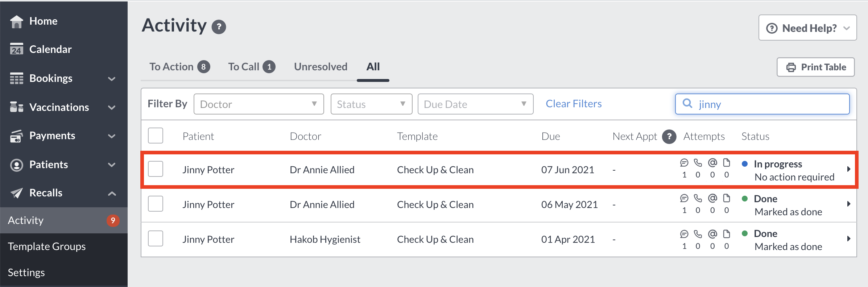
Task: Switch to the Unresolved tab
Action: (321, 67)
